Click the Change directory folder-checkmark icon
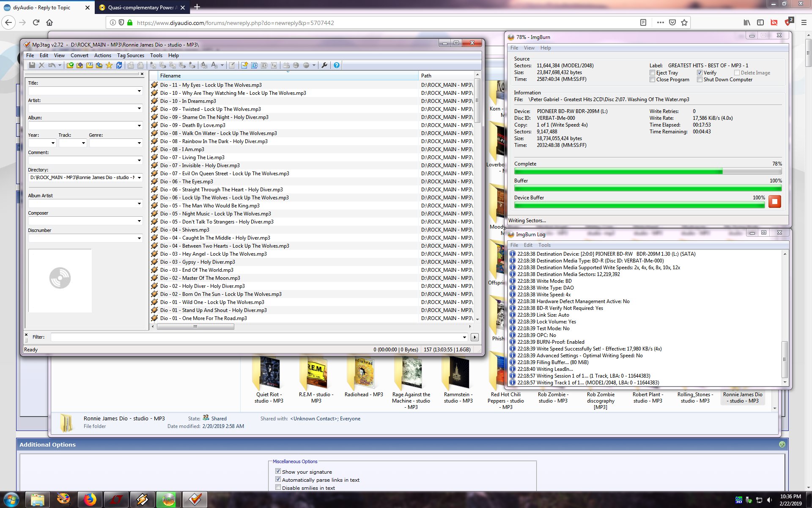Image resolution: width=812 pixels, height=508 pixels. (x=70, y=65)
